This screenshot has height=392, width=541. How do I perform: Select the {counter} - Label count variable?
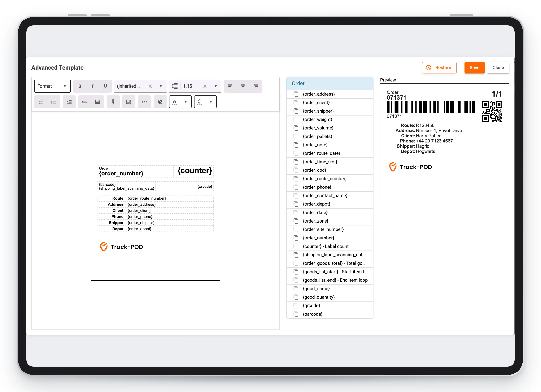tap(330, 246)
